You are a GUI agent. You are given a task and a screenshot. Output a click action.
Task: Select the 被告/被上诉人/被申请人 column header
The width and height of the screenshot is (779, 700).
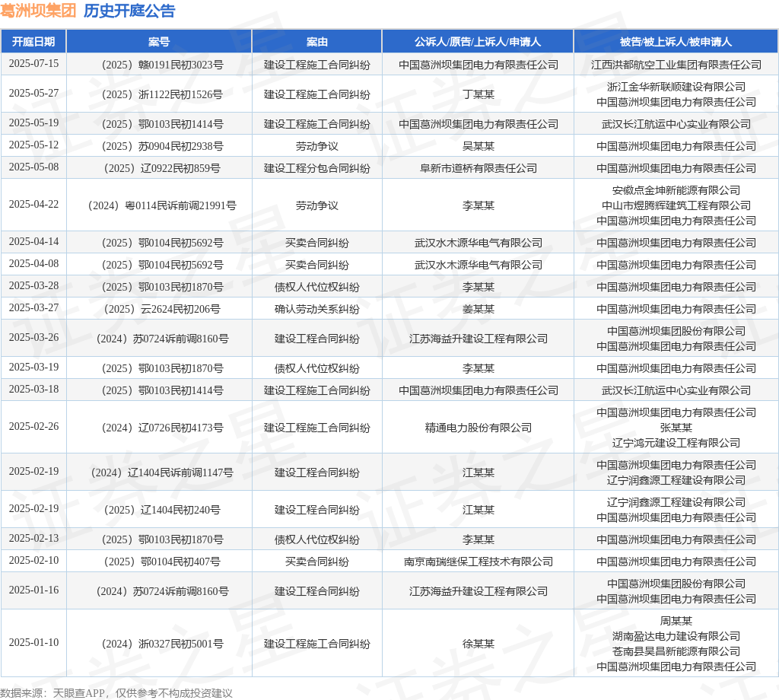pos(676,42)
